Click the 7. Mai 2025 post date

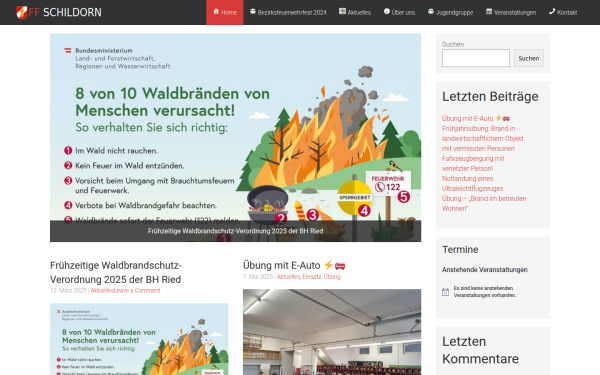pyautogui.click(x=258, y=277)
